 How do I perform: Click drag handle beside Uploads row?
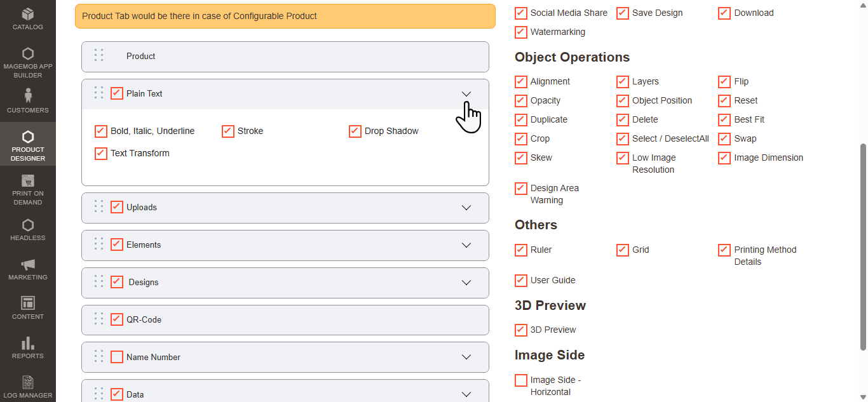tap(98, 207)
